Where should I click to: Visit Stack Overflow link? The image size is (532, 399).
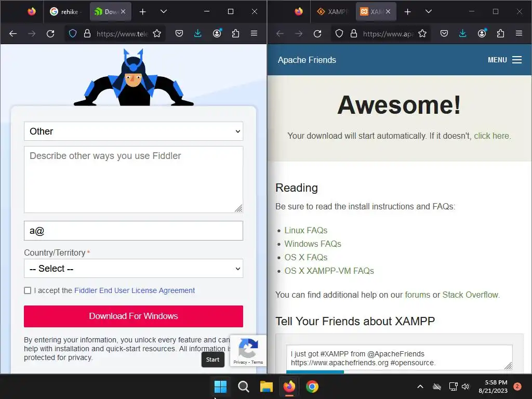click(470, 295)
